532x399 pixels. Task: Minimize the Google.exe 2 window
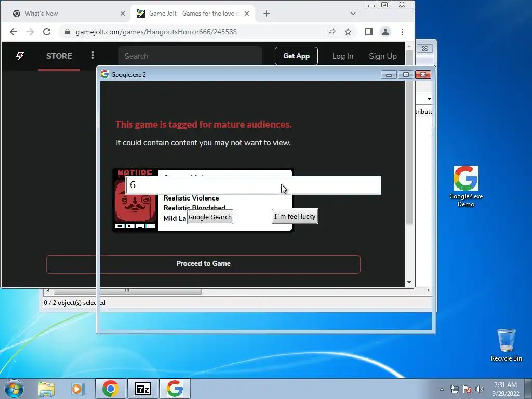click(x=389, y=75)
